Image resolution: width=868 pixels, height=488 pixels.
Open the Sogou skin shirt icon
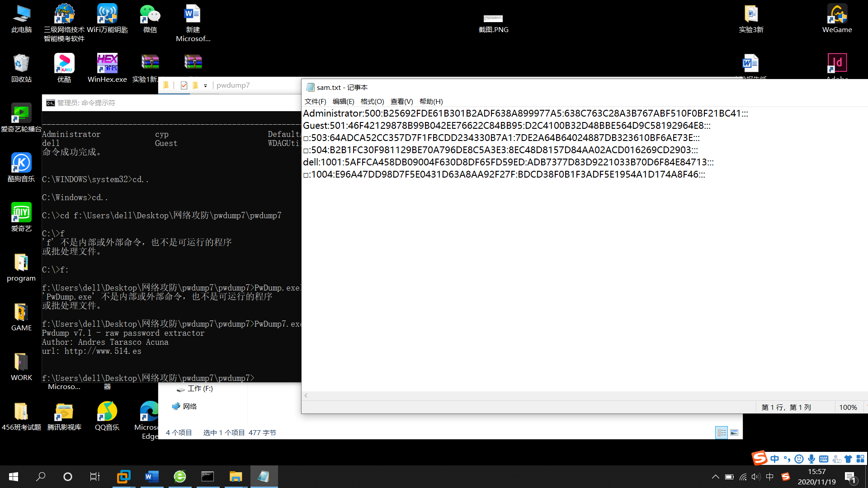848,459
